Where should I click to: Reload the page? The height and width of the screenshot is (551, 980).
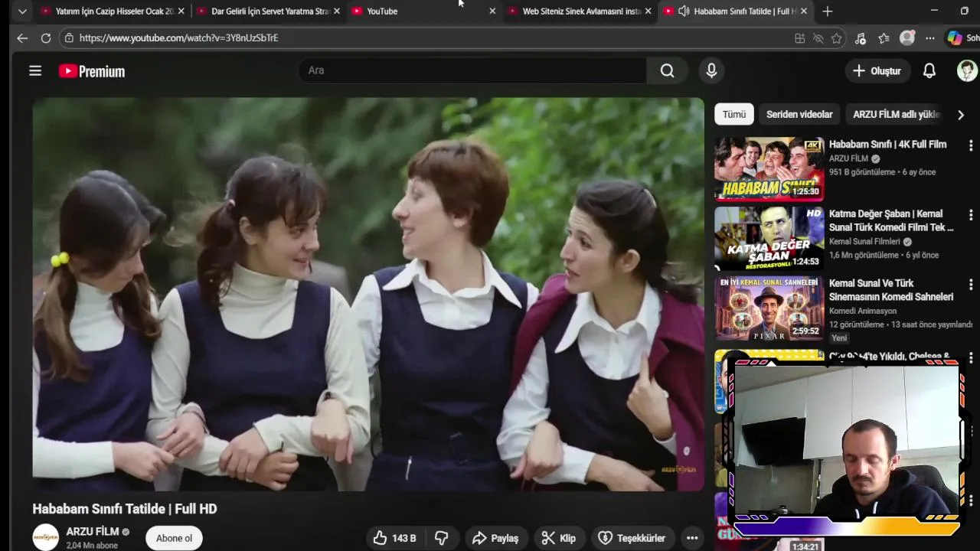(x=46, y=37)
